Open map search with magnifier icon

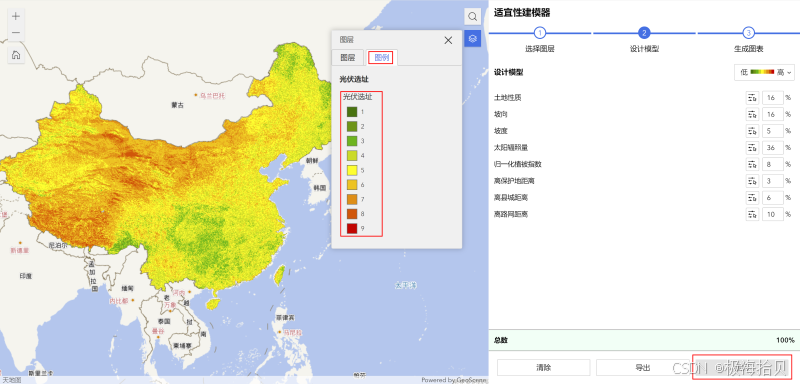pyautogui.click(x=472, y=16)
